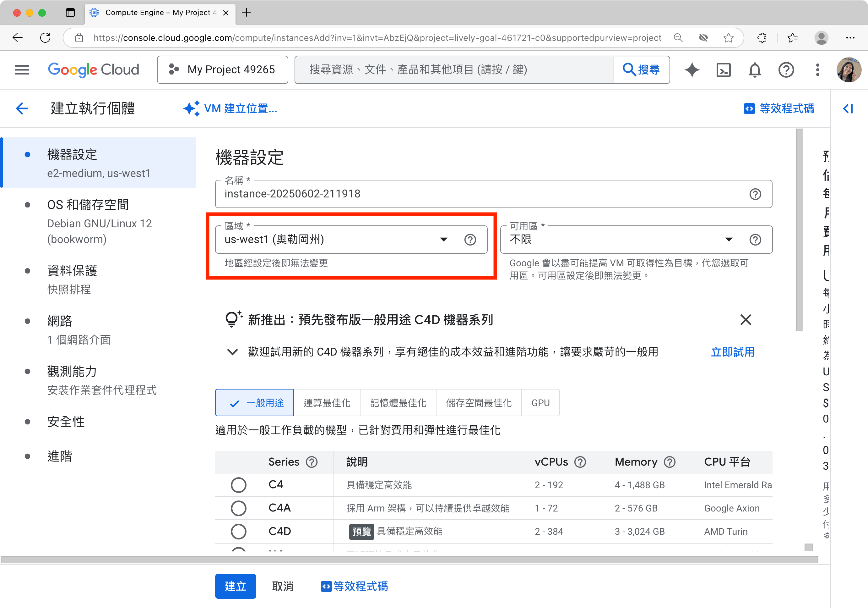The width and height of the screenshot is (868, 608).
Task: Click help icon next to Series header
Action: pyautogui.click(x=312, y=462)
